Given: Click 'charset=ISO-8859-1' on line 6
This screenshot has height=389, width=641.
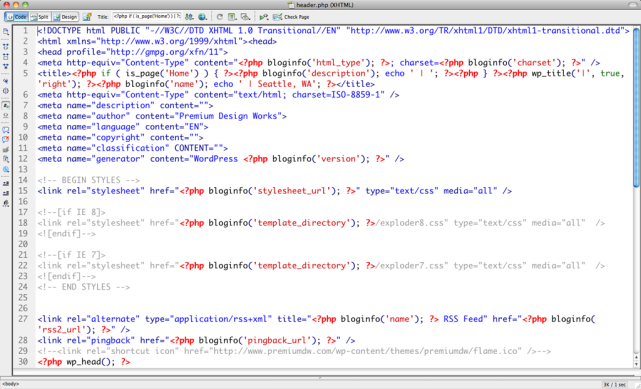Looking at the screenshot, I should click(x=338, y=95).
